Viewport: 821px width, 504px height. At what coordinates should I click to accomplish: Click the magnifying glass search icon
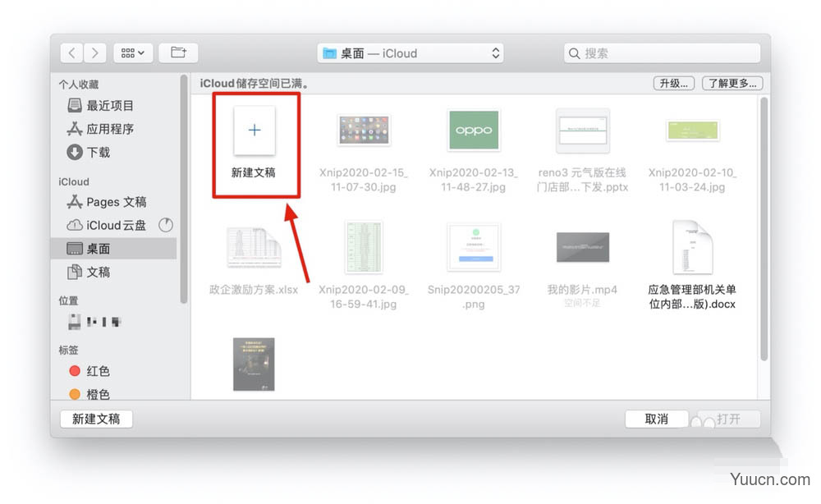[x=574, y=53]
